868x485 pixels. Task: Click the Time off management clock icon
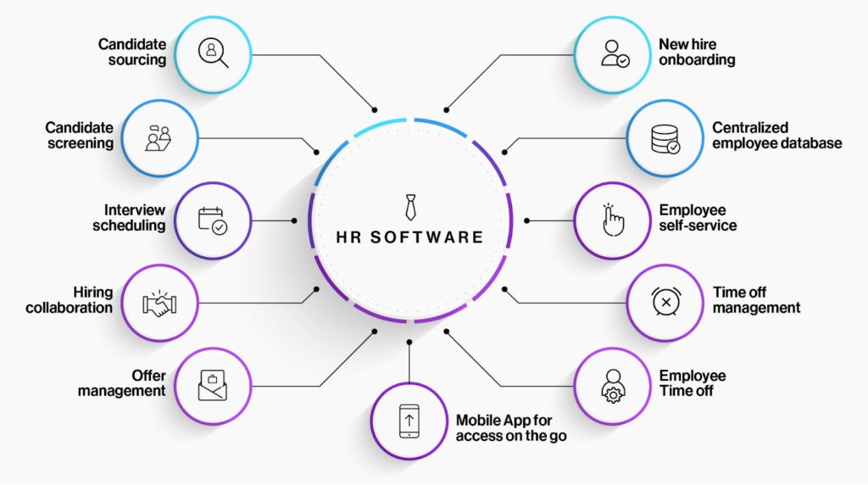coord(666,302)
